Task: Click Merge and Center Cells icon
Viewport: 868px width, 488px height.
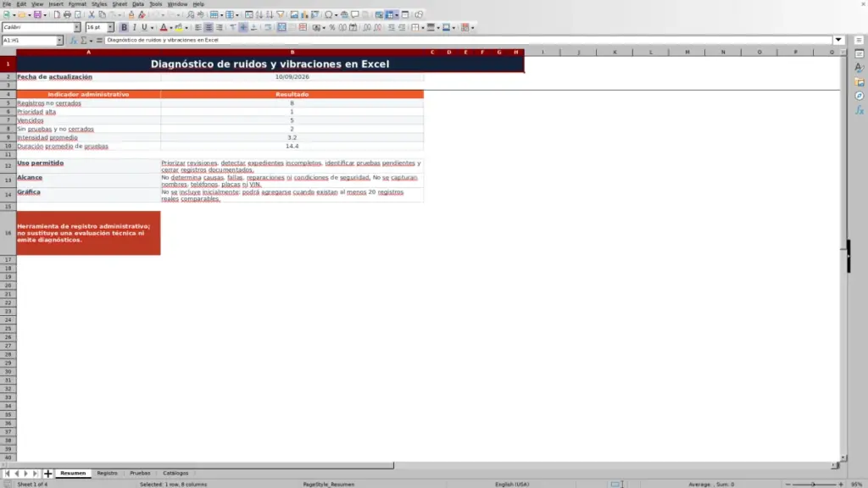Action: (x=281, y=28)
